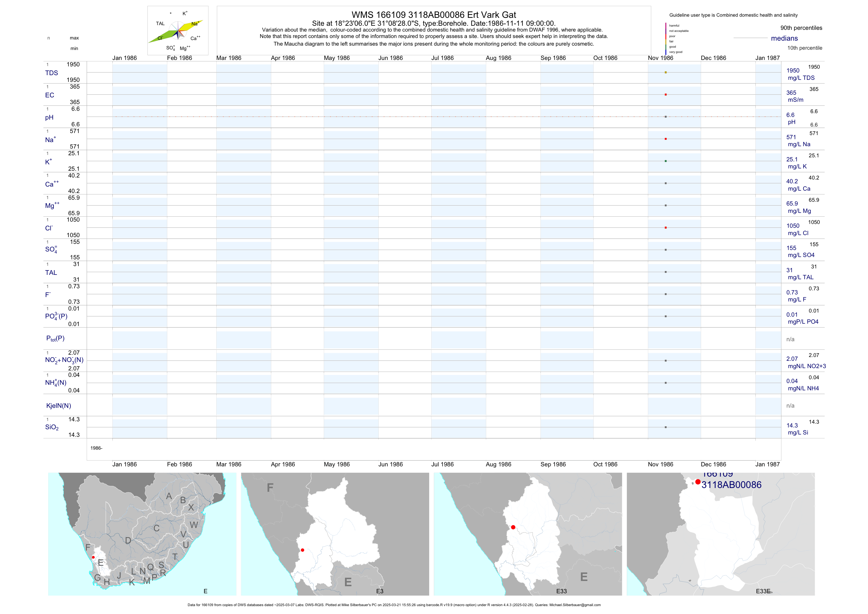The image size is (868, 614).
Task: Click the Jul 1986 bottom axis label
Action: pos(442,464)
